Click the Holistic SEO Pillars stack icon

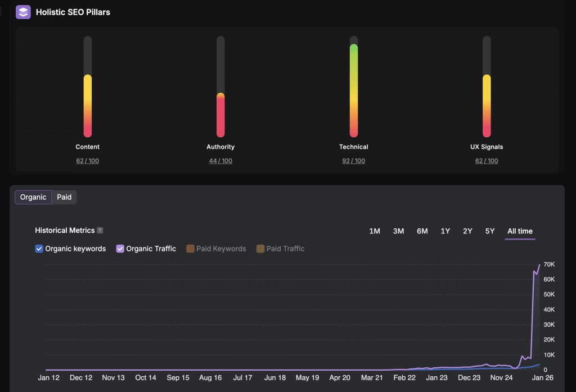(x=22, y=11)
